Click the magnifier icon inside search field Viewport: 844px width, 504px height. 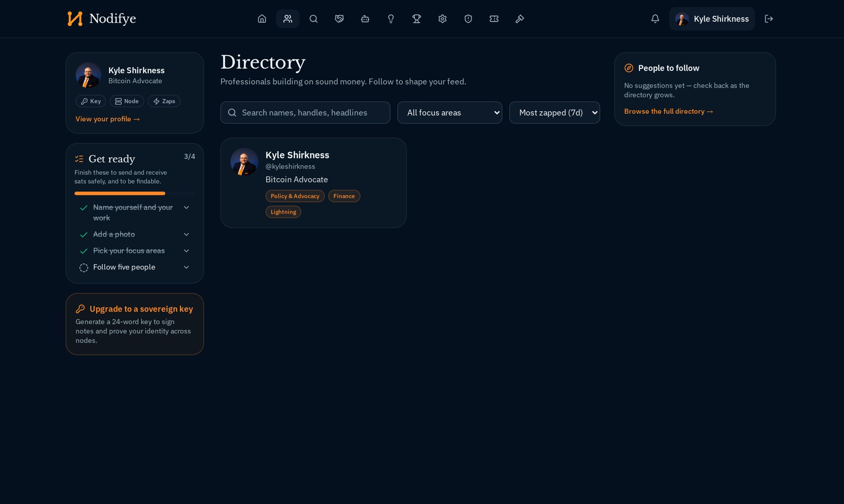[x=232, y=113]
